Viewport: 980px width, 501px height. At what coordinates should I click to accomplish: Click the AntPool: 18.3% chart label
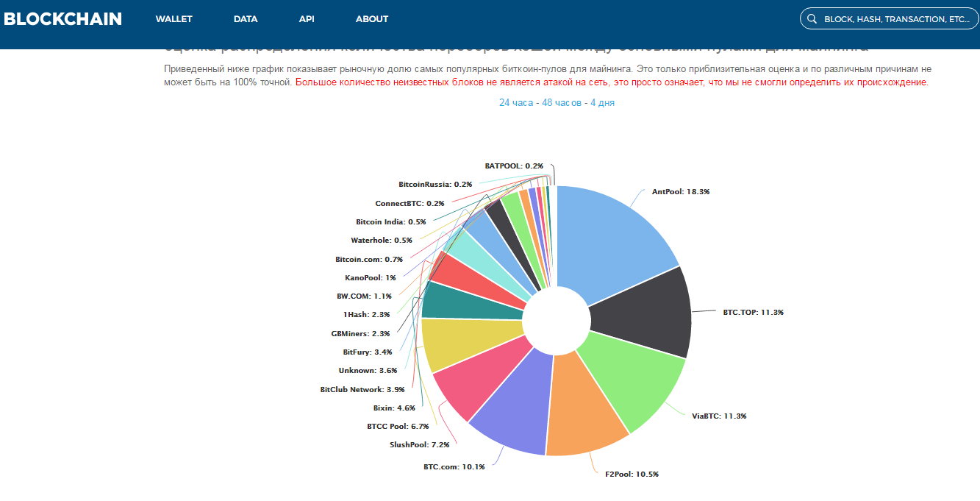click(x=680, y=191)
